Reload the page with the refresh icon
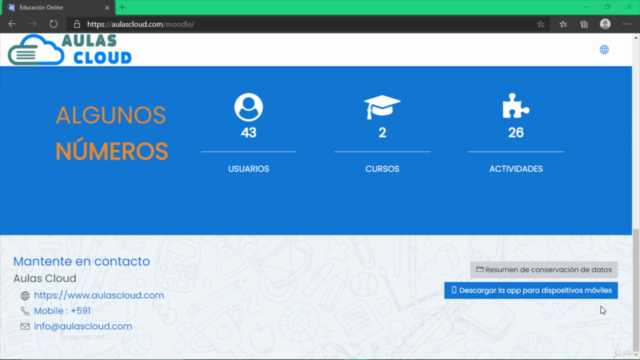This screenshot has width=640, height=360. click(x=53, y=24)
